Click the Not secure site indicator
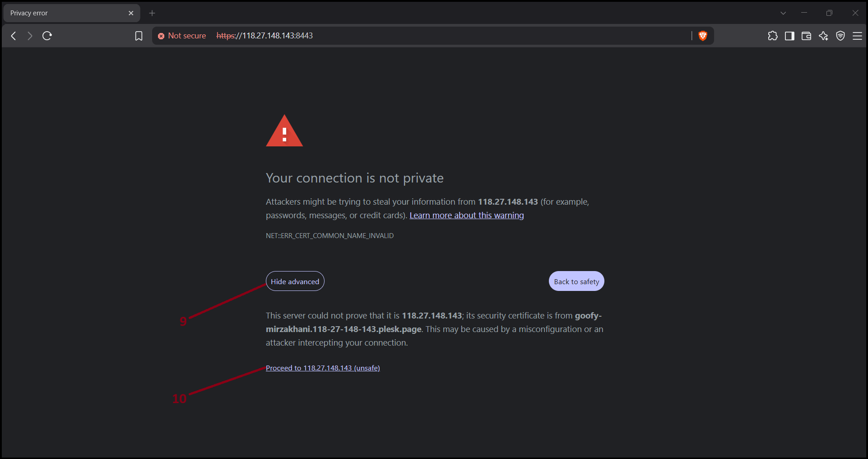The image size is (868, 459). (182, 36)
